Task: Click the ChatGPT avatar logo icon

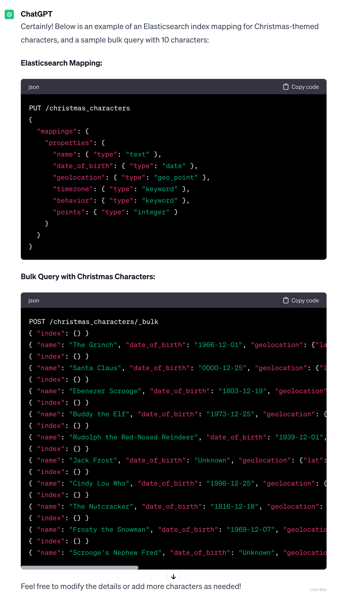Action: [x=9, y=14]
